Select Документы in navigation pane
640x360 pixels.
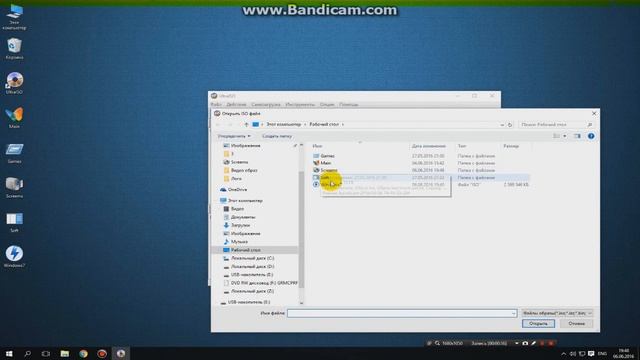pyautogui.click(x=243, y=217)
